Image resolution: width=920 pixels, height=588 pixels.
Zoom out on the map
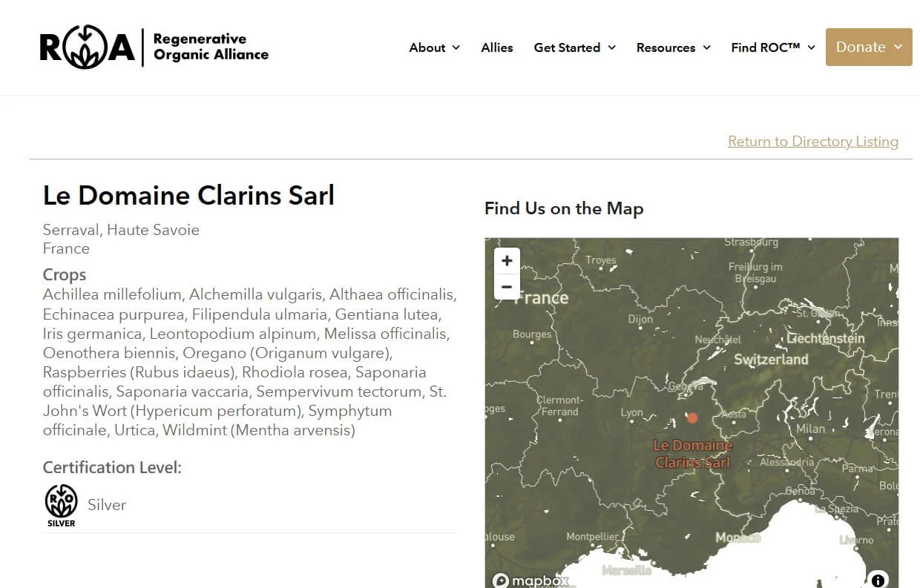tap(507, 287)
